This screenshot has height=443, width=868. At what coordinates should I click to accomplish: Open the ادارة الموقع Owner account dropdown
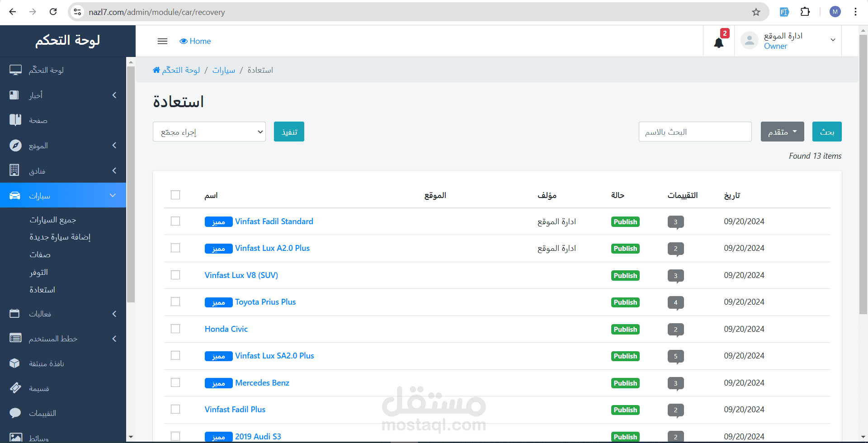pyautogui.click(x=788, y=41)
